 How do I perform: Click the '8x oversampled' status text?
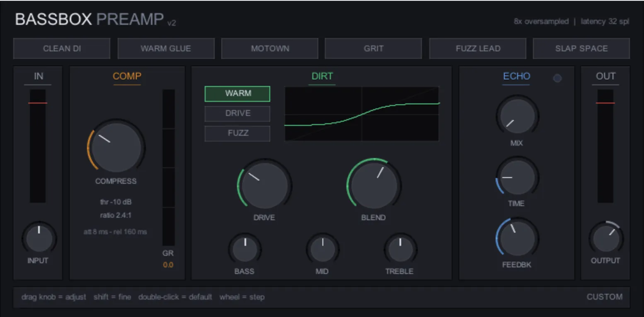[541, 22]
